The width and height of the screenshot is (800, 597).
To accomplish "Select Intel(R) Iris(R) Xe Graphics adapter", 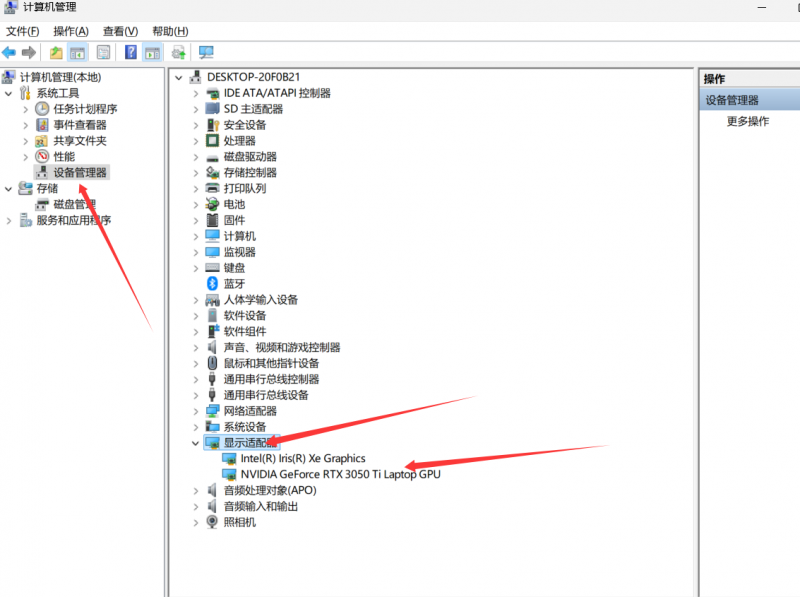I will pyautogui.click(x=303, y=458).
